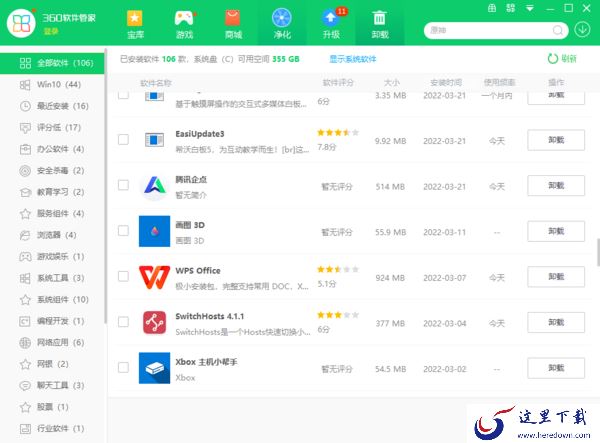
Task: Select the 卸载 uninstall tab
Action: (380, 24)
